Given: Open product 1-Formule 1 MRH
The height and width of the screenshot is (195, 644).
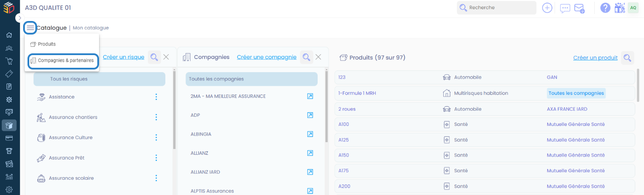Looking at the screenshot, I should tap(357, 93).
